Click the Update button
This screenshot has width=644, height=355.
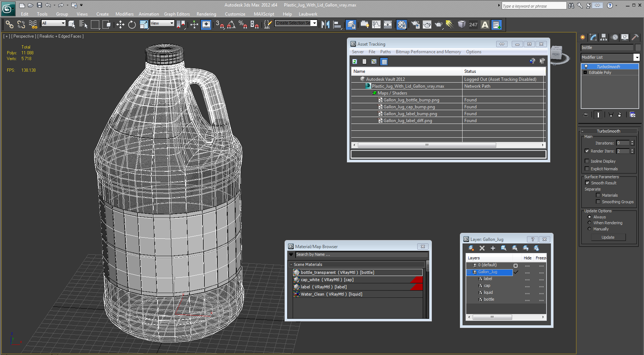pos(608,237)
